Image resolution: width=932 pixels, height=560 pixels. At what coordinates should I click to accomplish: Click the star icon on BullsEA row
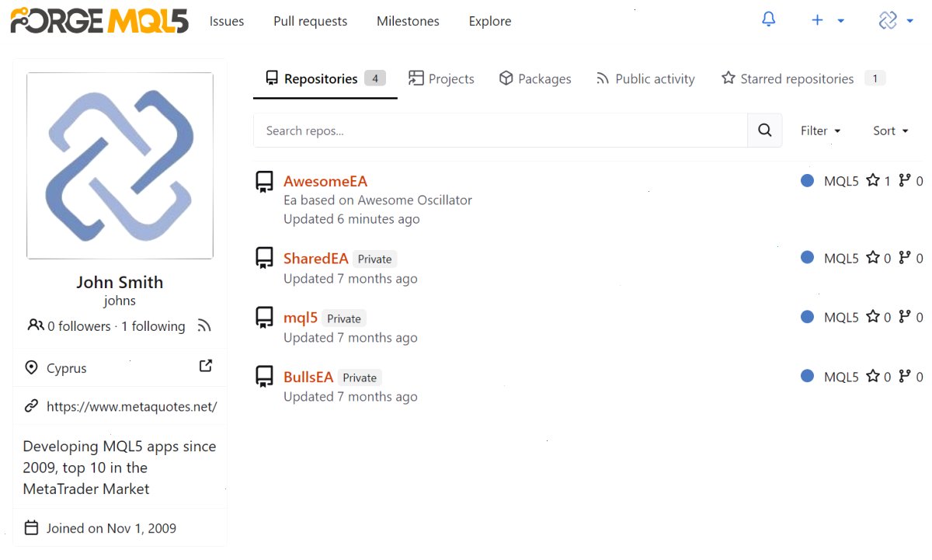[x=873, y=376]
